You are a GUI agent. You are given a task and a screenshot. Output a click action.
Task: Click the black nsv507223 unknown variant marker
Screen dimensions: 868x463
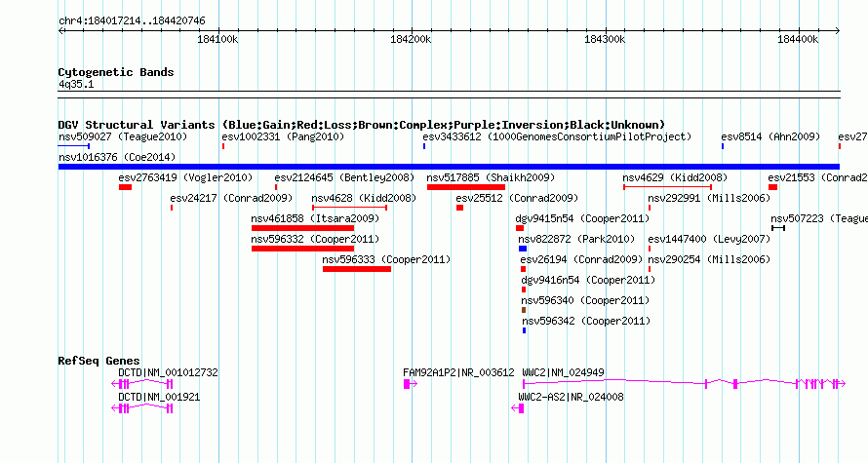click(x=778, y=228)
